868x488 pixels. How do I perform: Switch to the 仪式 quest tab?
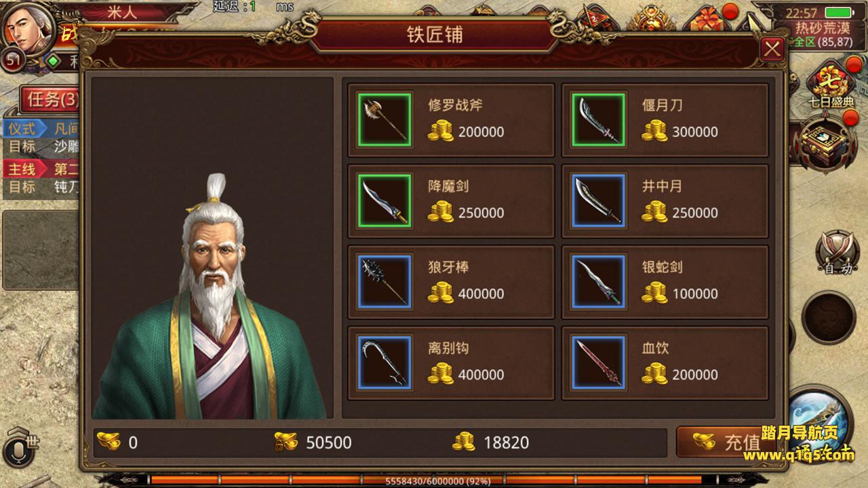(x=24, y=129)
